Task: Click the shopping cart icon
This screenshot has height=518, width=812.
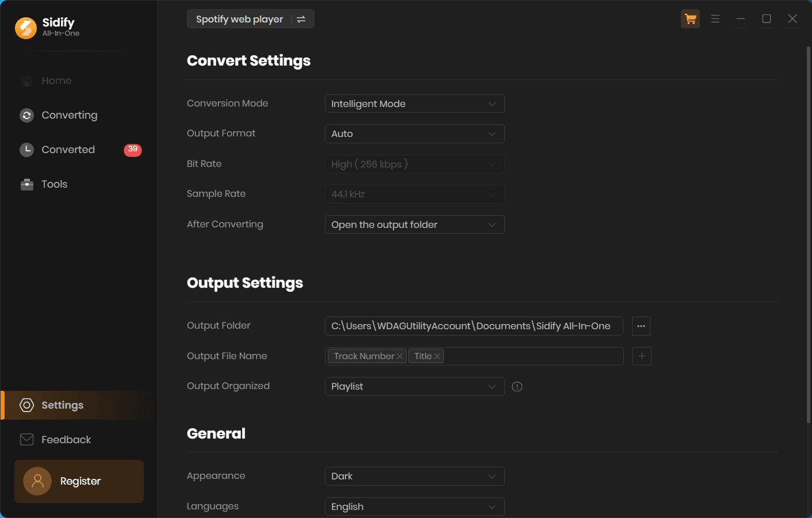Action: click(690, 19)
